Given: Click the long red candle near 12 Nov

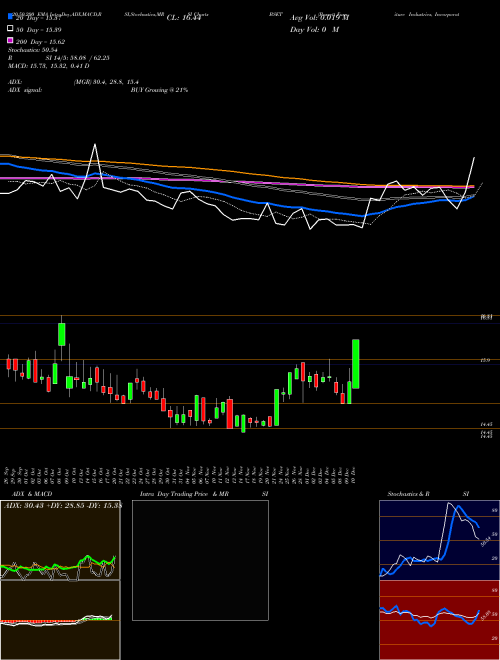Looking at the screenshot, I should pos(230,414).
